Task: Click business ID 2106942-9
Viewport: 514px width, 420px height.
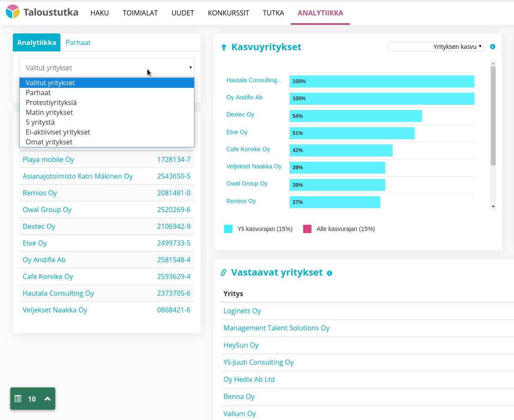Action: tap(173, 226)
